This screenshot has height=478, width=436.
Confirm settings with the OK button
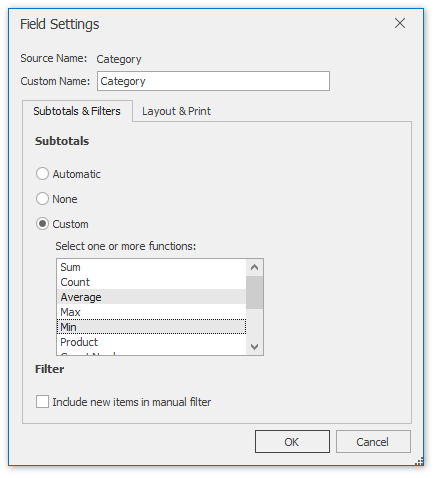pyautogui.click(x=292, y=442)
